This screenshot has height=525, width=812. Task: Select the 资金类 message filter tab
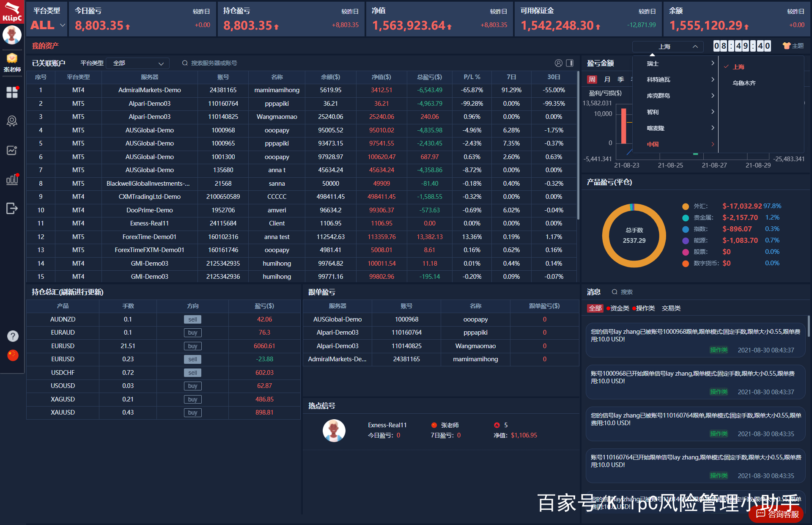[619, 308]
